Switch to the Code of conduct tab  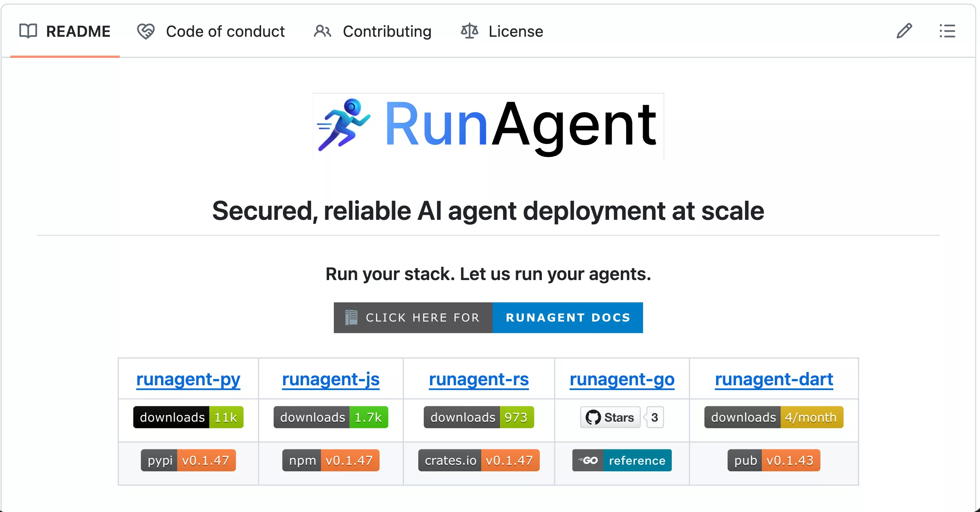tap(226, 31)
